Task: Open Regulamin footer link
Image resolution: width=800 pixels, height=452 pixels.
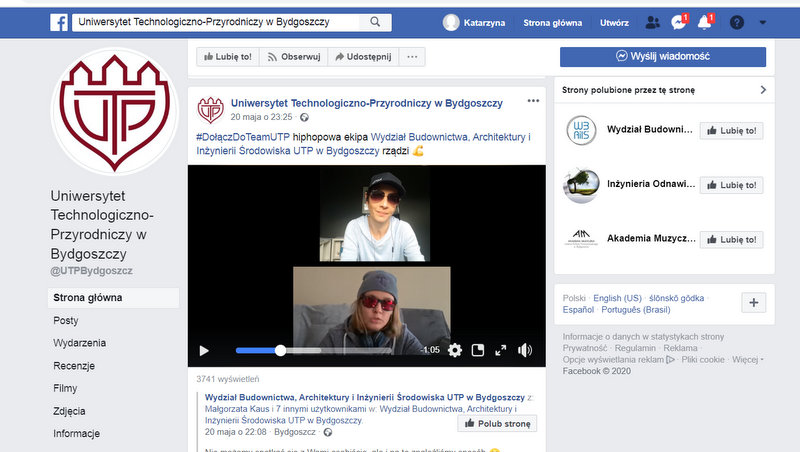Action: pyautogui.click(x=635, y=348)
